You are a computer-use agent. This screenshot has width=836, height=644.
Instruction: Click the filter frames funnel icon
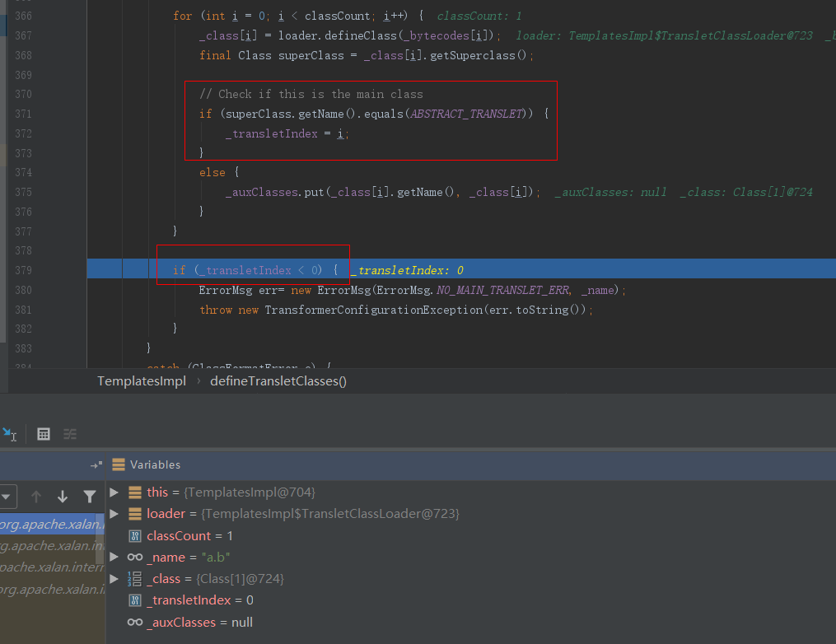tap(90, 497)
